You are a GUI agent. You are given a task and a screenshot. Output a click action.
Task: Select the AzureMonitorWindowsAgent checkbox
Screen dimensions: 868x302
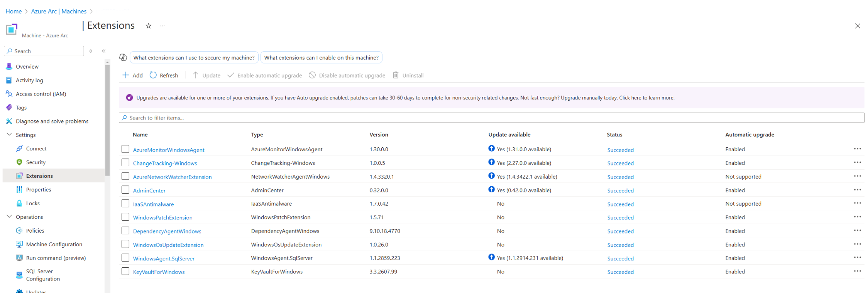pos(125,149)
